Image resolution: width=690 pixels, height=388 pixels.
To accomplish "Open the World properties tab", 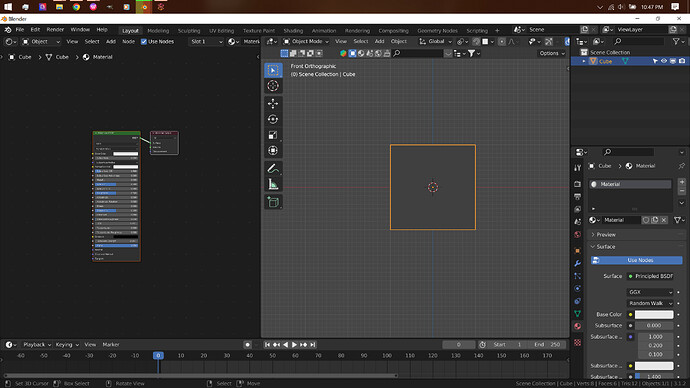I will coord(577,234).
